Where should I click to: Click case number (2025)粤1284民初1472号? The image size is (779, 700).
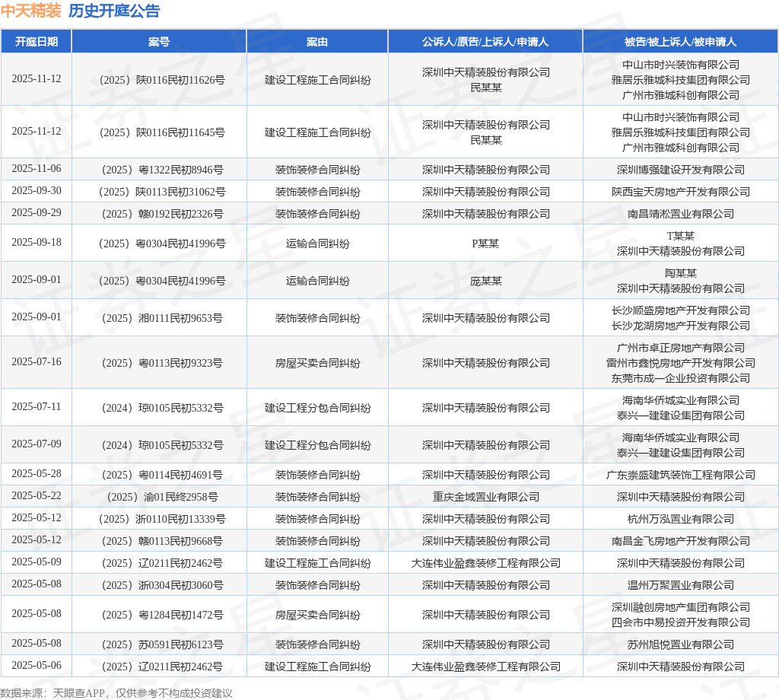(x=162, y=615)
